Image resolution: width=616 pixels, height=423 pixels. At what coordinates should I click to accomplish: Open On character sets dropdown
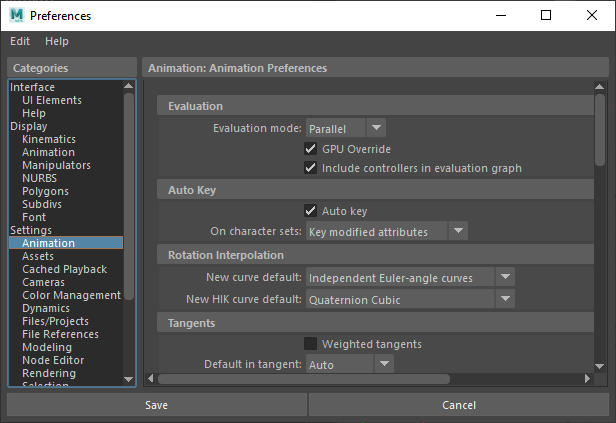click(x=387, y=231)
